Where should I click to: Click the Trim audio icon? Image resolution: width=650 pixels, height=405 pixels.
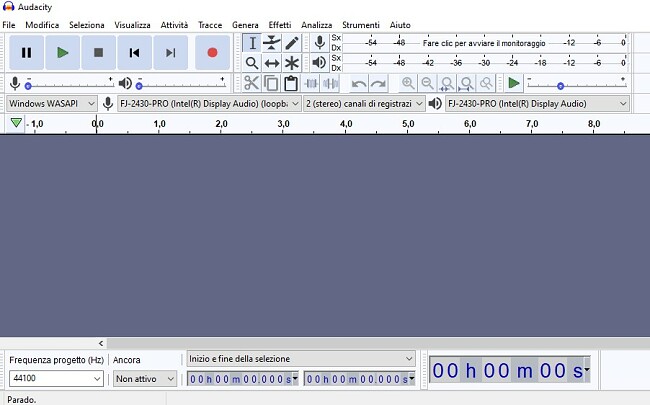(x=311, y=83)
